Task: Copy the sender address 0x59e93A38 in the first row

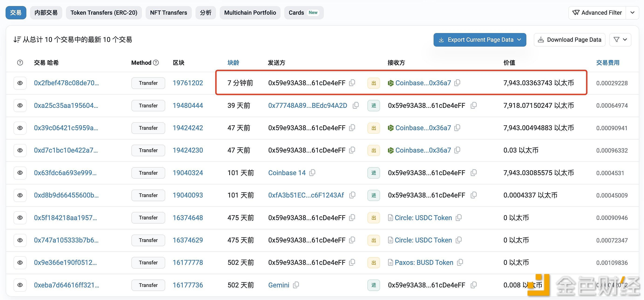Action: coord(352,83)
